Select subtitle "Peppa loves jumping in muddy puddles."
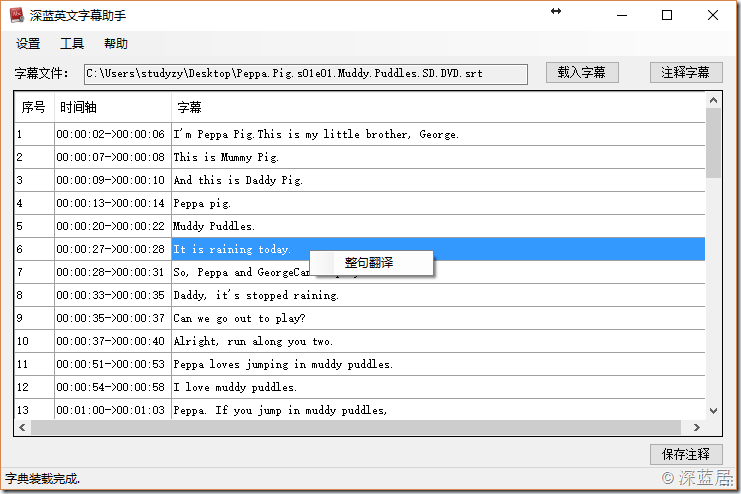741x494 pixels. pos(438,364)
